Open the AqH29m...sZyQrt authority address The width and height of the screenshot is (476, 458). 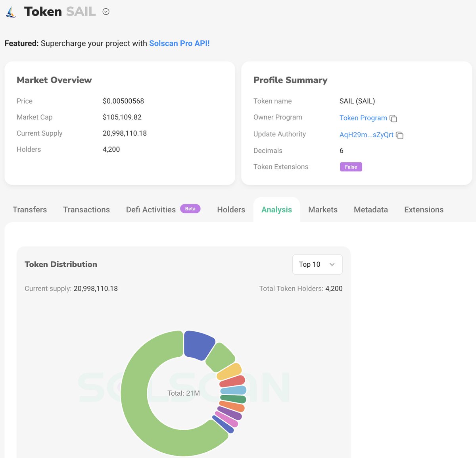pyautogui.click(x=367, y=135)
